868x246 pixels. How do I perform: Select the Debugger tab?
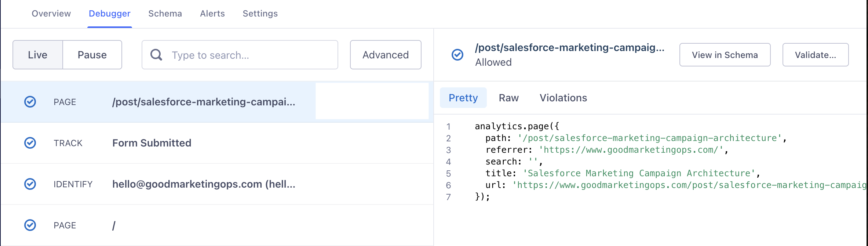pos(110,14)
